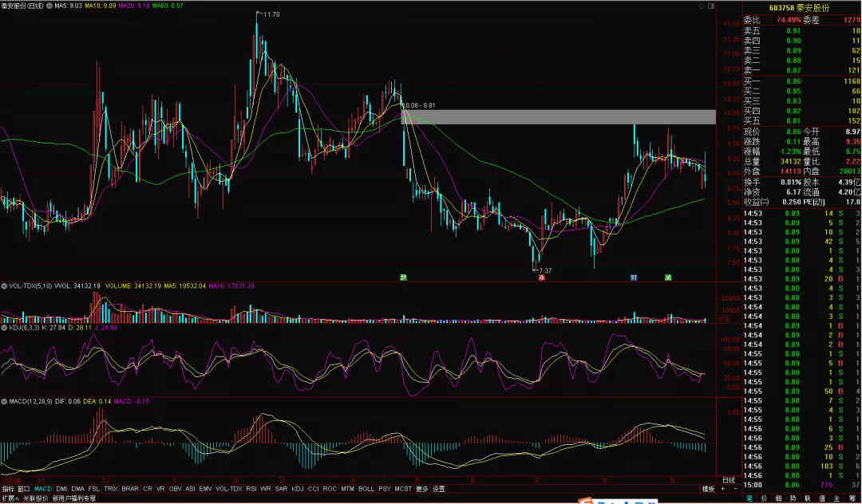Click the 买五 bid price 8.81
Viewport: 862px width, 504px height.
[793, 120]
